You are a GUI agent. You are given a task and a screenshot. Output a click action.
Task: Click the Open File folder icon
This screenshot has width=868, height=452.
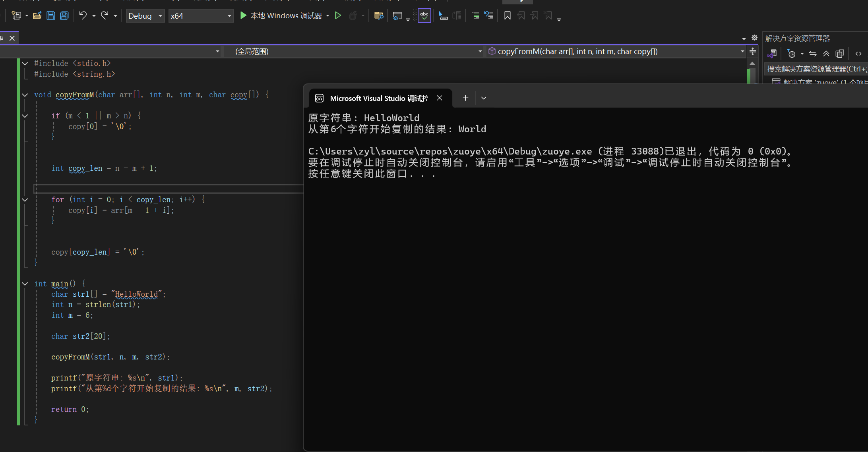(37, 16)
